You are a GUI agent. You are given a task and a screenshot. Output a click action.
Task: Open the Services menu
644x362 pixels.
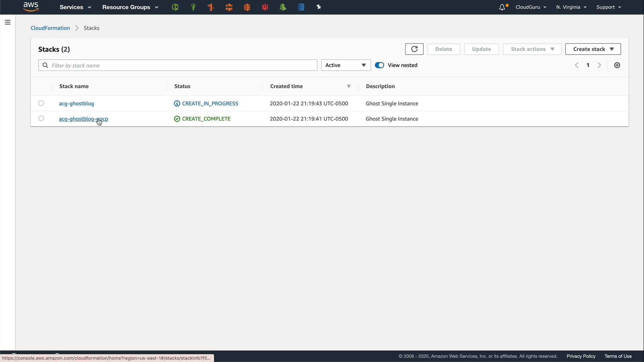pyautogui.click(x=75, y=7)
